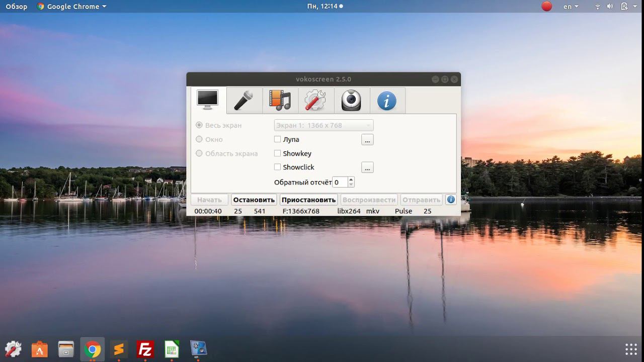Open Лупа options with ellipsis button
Image resolution: width=644 pixels, height=362 pixels.
367,140
